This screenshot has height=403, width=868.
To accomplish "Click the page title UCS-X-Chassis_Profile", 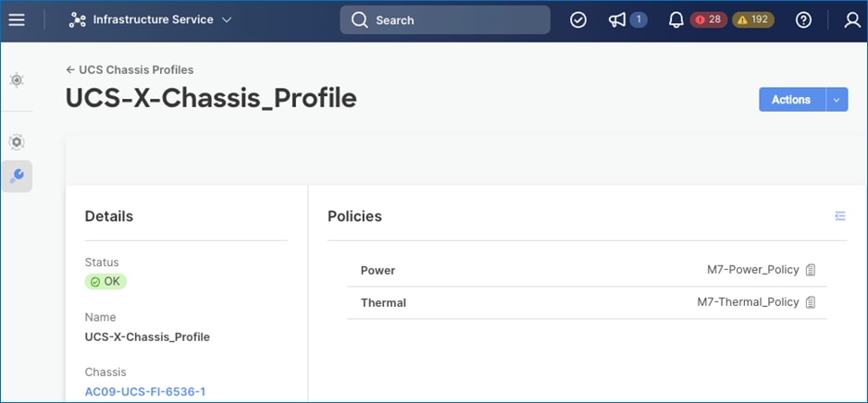I will [x=211, y=98].
